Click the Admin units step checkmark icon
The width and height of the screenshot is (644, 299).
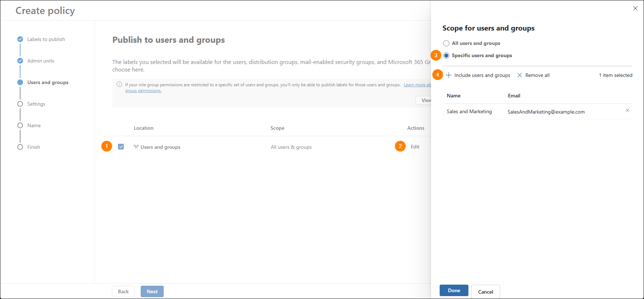[x=20, y=61]
